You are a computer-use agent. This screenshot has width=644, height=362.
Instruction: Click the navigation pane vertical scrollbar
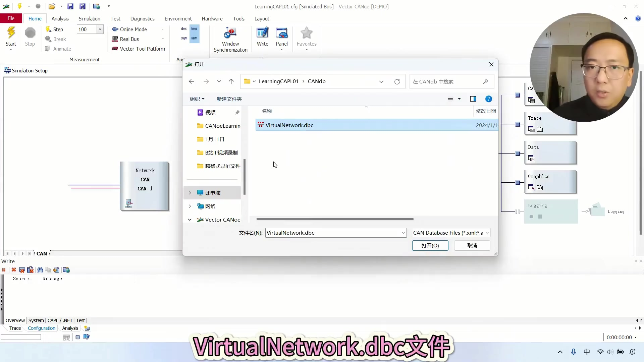click(245, 177)
